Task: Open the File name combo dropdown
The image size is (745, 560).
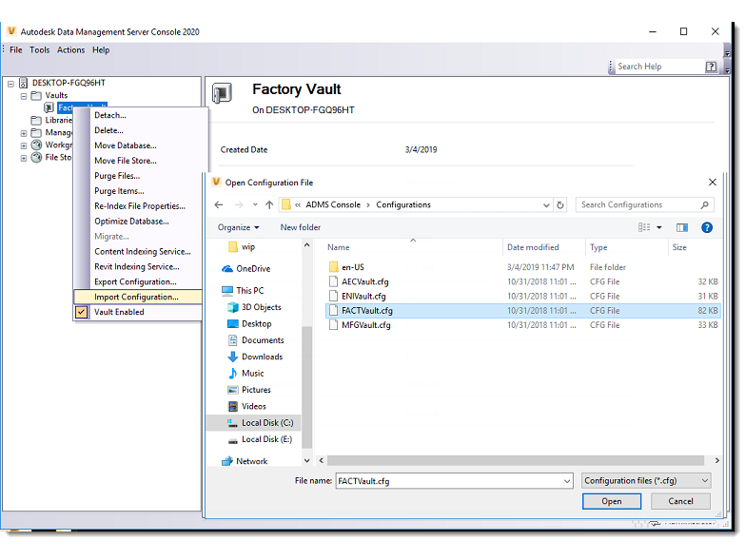Action: pos(567,481)
